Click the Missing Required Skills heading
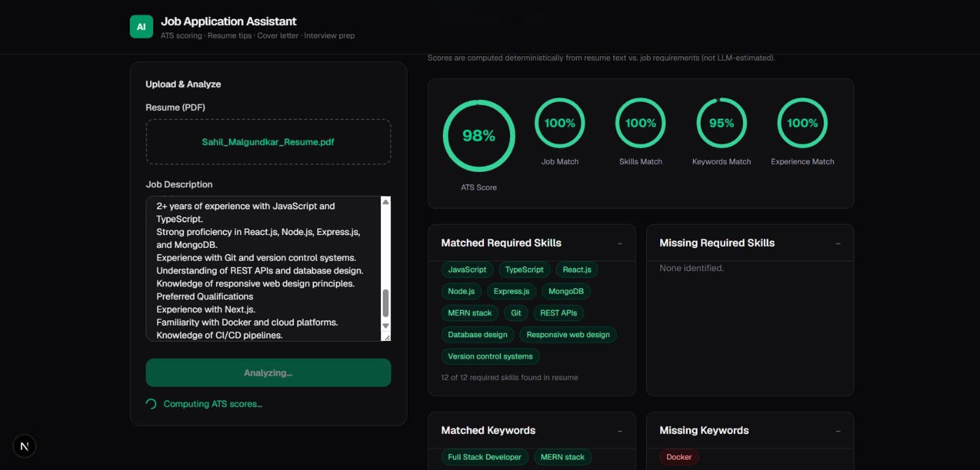The height and width of the screenshot is (470, 980). point(717,243)
